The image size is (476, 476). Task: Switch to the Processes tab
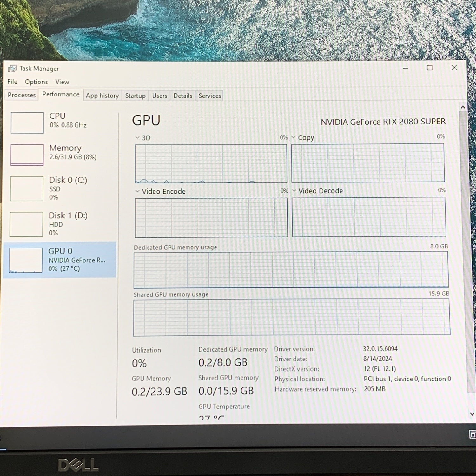pos(22,95)
